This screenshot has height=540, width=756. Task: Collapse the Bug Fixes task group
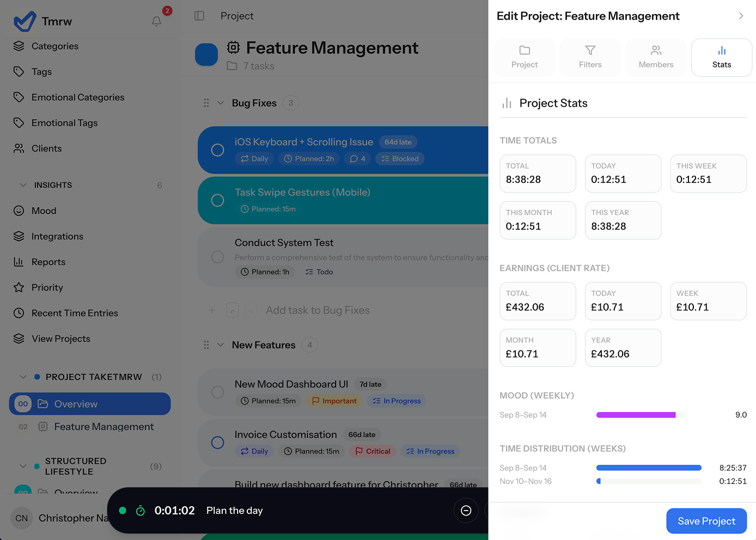(220, 102)
